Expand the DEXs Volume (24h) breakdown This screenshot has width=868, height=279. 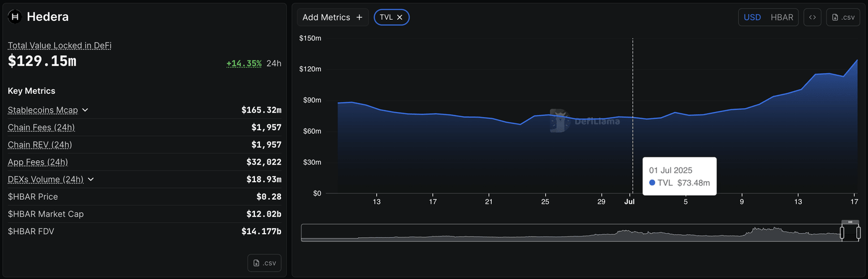pyautogui.click(x=91, y=179)
